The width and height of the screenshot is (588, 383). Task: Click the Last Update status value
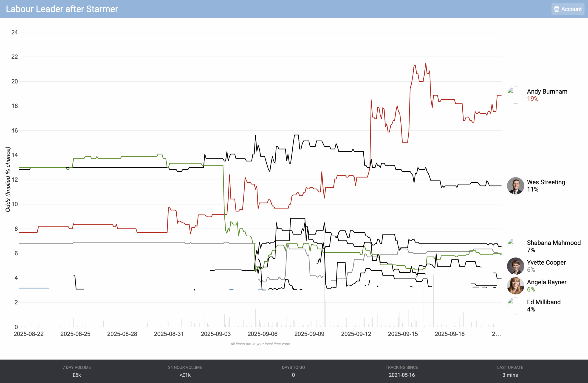[x=510, y=375]
